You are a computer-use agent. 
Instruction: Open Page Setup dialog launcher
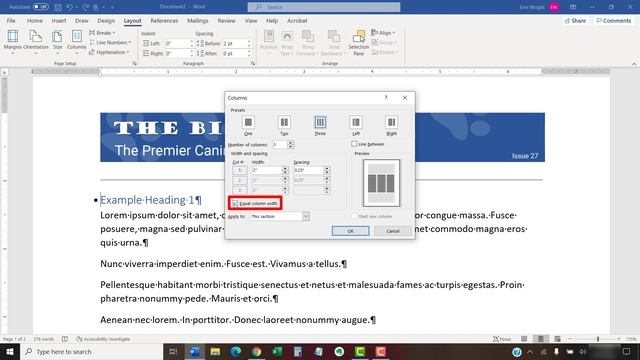[x=134, y=64]
